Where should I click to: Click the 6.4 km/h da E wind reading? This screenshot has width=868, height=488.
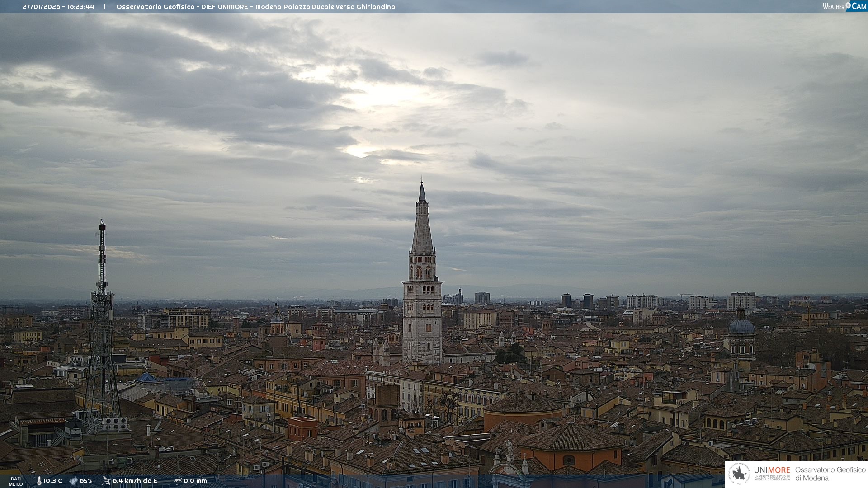pos(135,481)
